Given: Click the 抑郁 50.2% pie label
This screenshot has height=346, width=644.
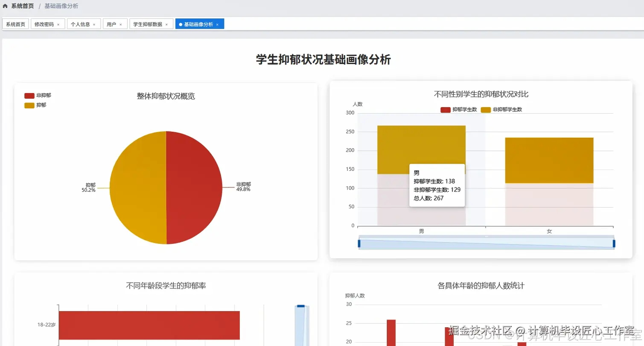Looking at the screenshot, I should point(89,188).
